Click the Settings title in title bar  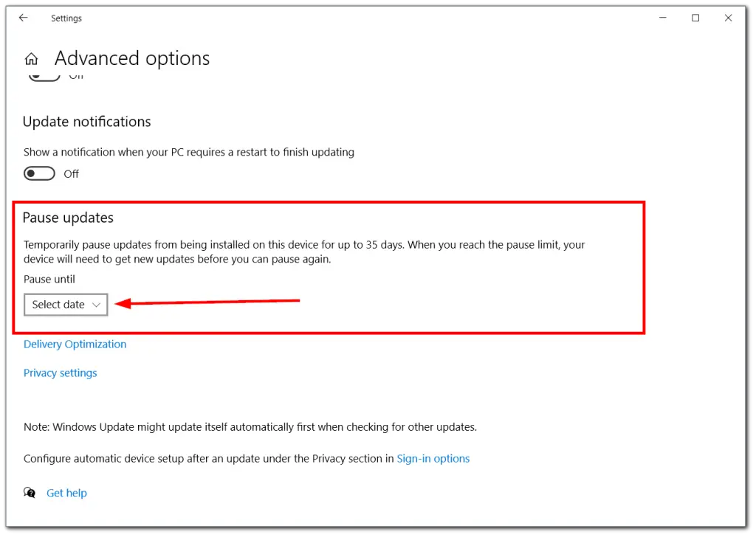(66, 18)
